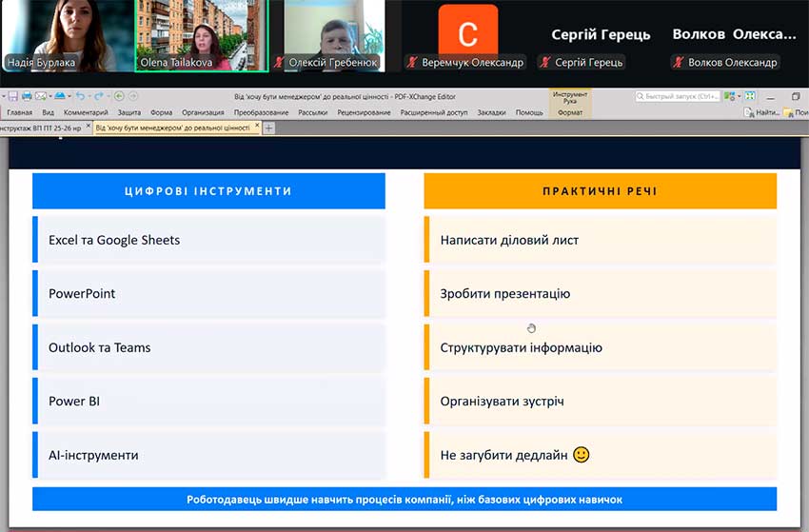Click the Redo arrow icon
The height and width of the screenshot is (532, 809).
(x=99, y=96)
